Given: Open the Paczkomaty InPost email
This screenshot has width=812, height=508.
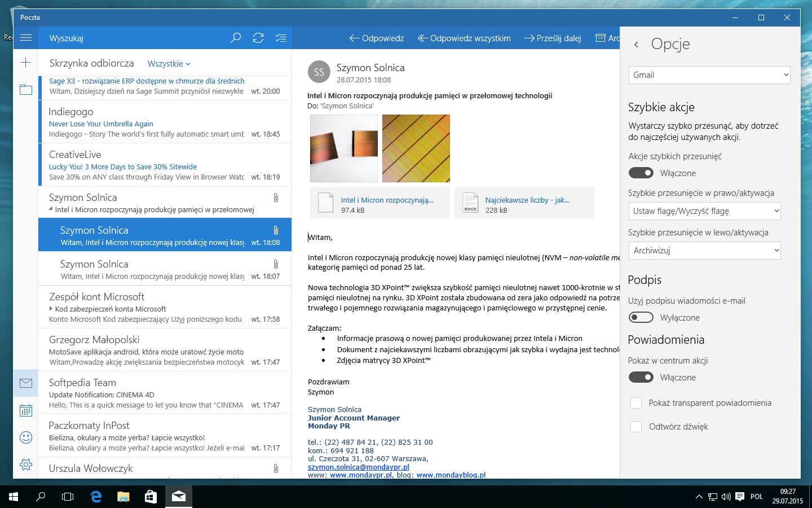Looking at the screenshot, I should click(x=165, y=436).
